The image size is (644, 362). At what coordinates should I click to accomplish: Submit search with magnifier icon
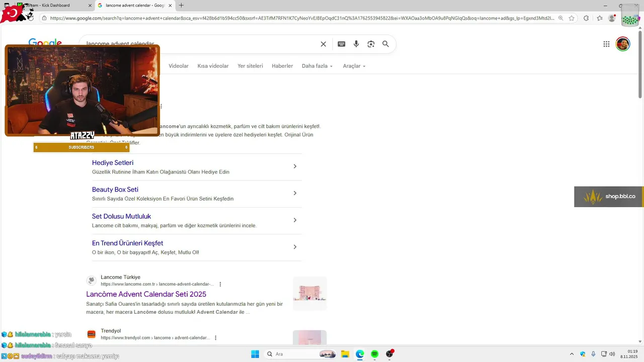385,44
